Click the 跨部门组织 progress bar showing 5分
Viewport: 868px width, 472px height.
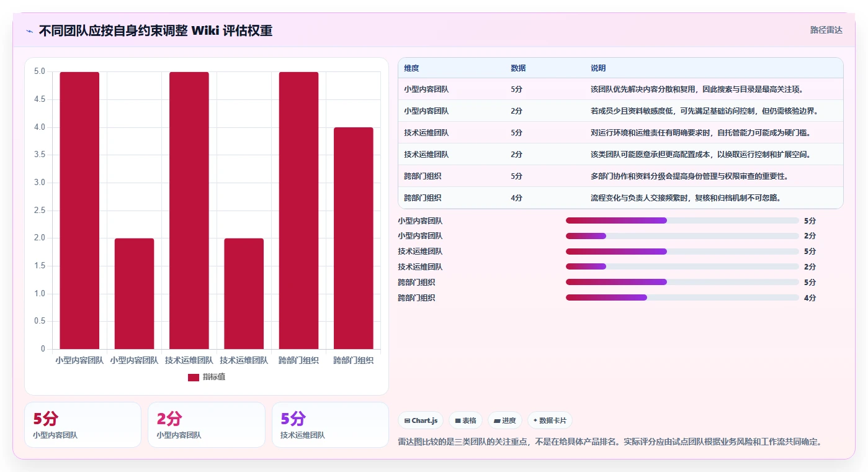pos(682,283)
